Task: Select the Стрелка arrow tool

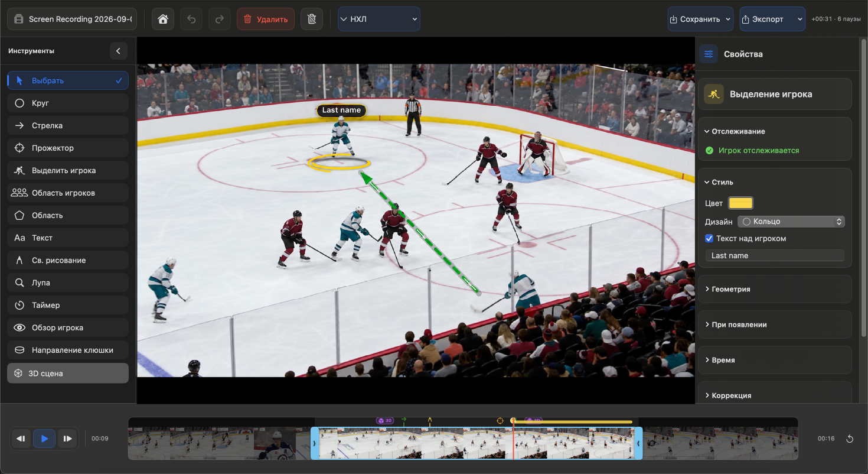Action: tap(68, 125)
